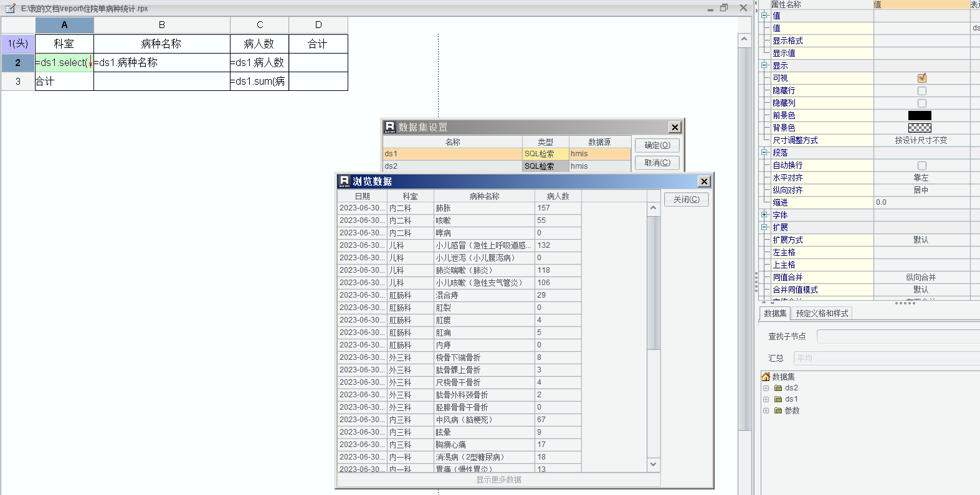
Task: Expand the 字体 property group
Action: (764, 215)
